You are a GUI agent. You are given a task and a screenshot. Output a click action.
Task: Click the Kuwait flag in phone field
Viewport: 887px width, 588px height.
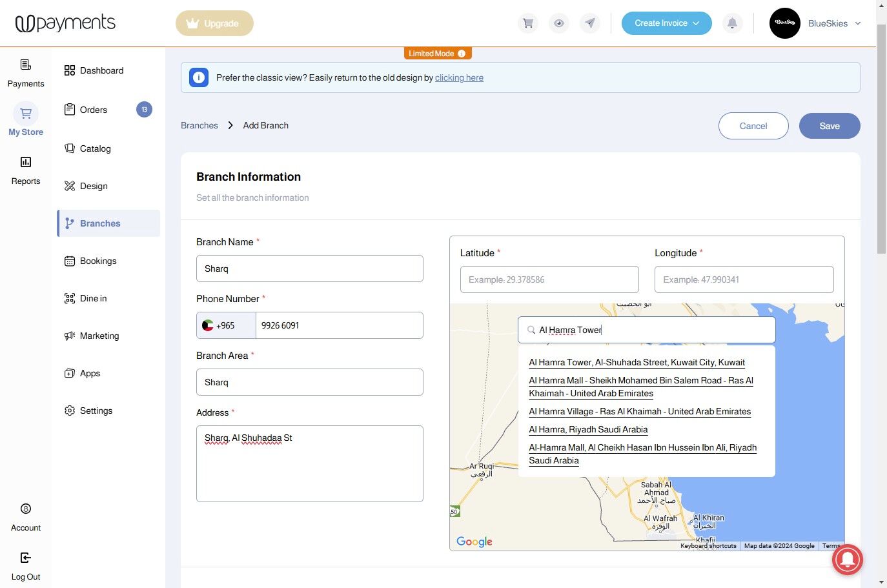(x=208, y=325)
